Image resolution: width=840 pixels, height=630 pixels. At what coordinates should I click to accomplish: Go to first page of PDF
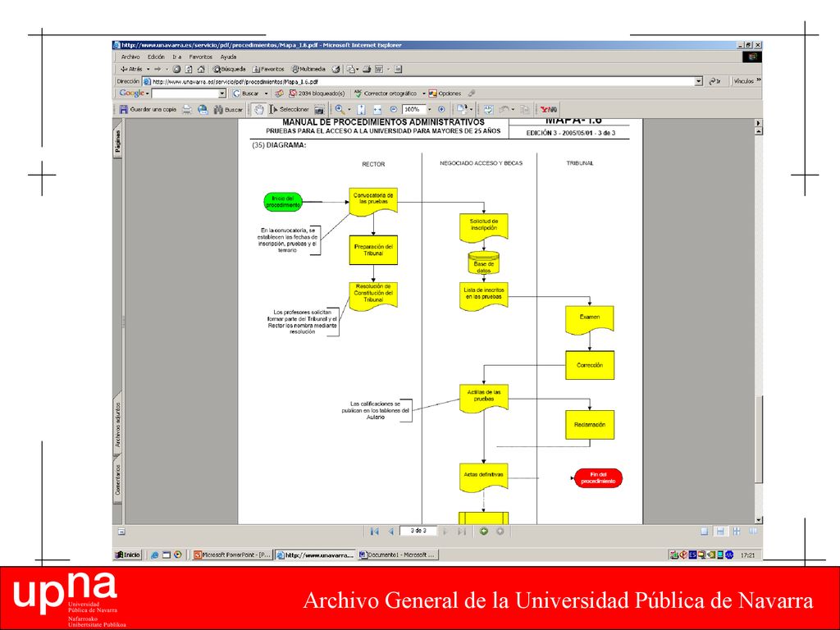pos(374,532)
